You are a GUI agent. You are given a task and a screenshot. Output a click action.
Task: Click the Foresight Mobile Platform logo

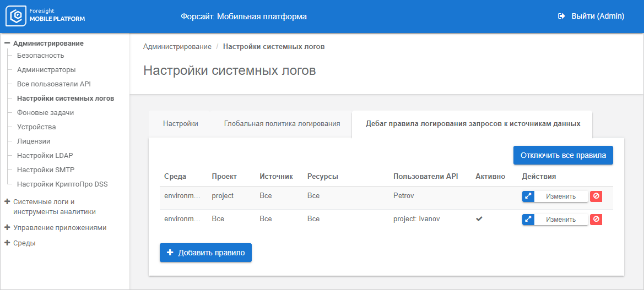[x=46, y=17]
